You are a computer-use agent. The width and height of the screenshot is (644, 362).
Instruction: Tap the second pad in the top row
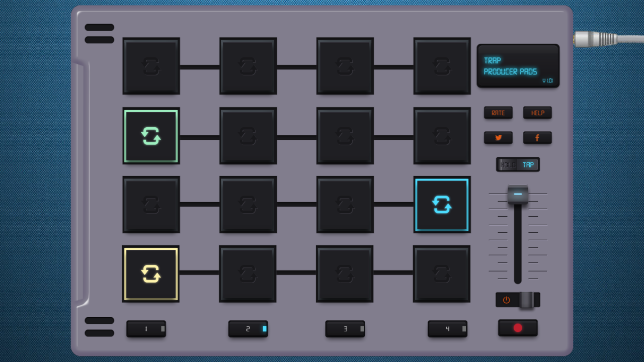(x=248, y=66)
